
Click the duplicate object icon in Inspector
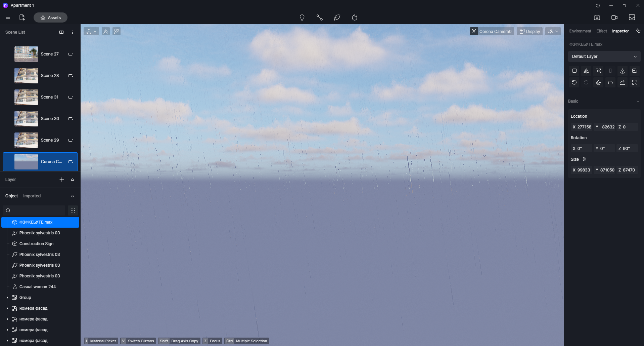tap(574, 71)
